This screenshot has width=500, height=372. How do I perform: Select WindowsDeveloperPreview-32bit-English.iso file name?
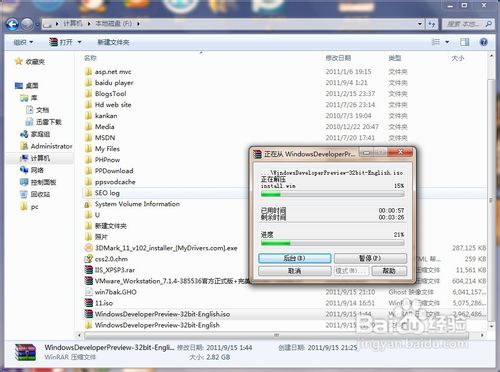tap(162, 314)
